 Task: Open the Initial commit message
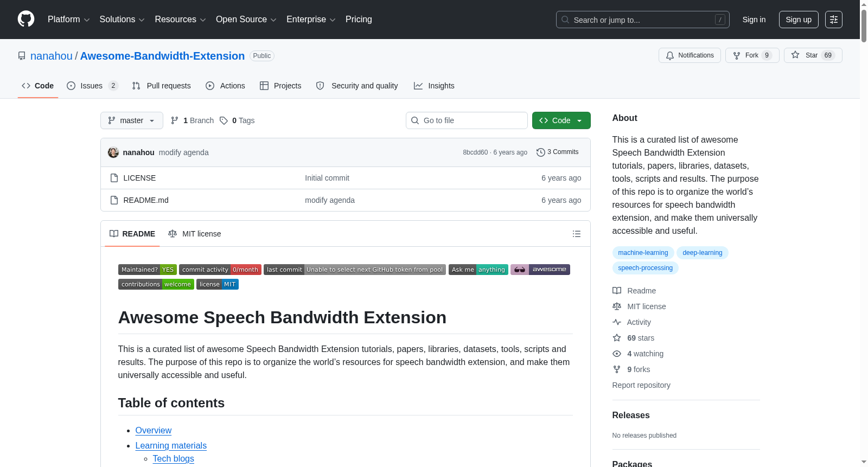(327, 178)
